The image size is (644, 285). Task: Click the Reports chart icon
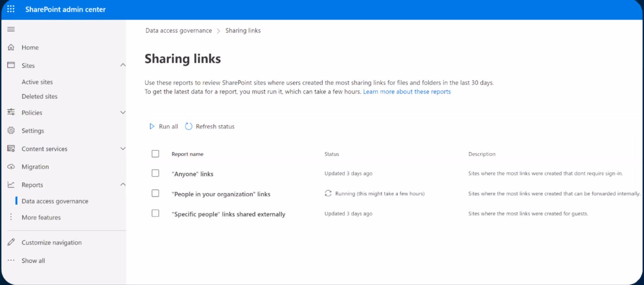[11, 185]
